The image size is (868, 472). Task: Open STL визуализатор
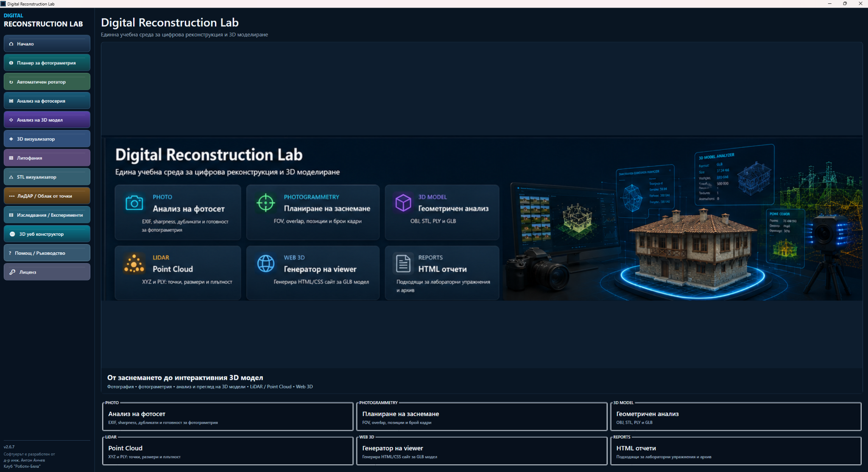(x=47, y=177)
